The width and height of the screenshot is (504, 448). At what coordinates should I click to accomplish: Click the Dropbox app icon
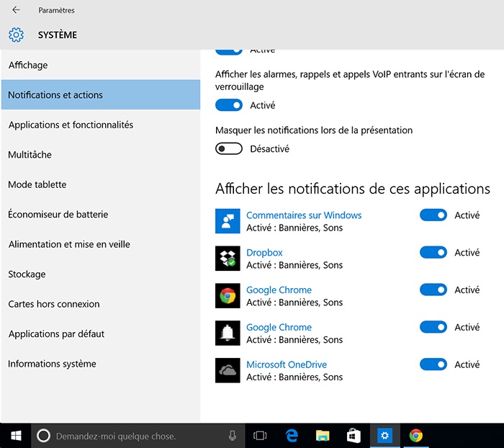pyautogui.click(x=228, y=258)
